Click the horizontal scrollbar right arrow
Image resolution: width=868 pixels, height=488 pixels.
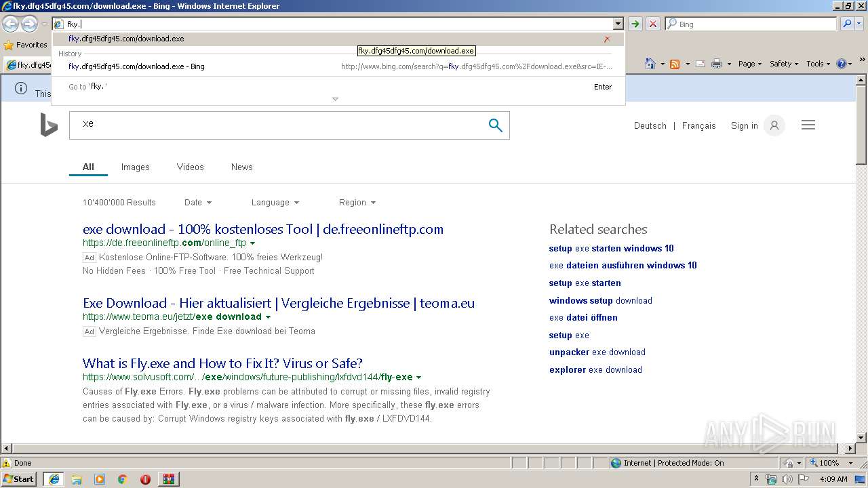coord(850,448)
